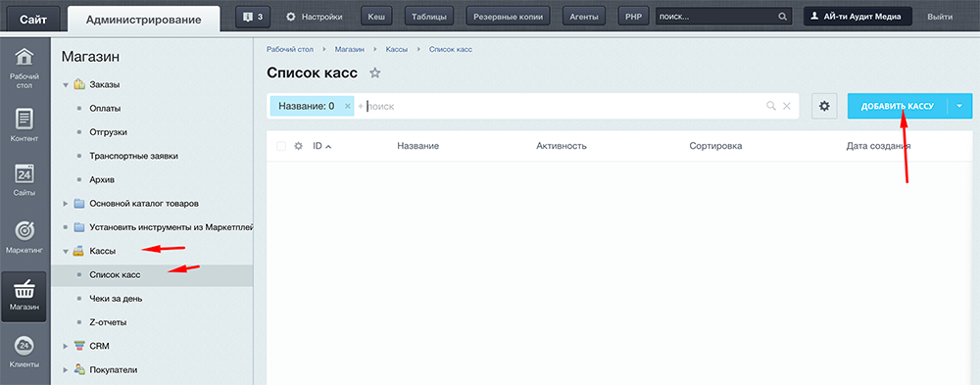This screenshot has width=980, height=385.
Task: Open notifications badge showing 3
Action: click(253, 17)
